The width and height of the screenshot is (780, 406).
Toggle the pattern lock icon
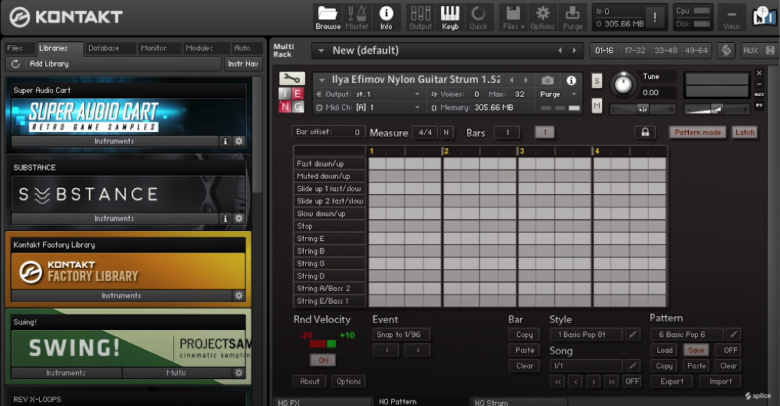[x=645, y=132]
